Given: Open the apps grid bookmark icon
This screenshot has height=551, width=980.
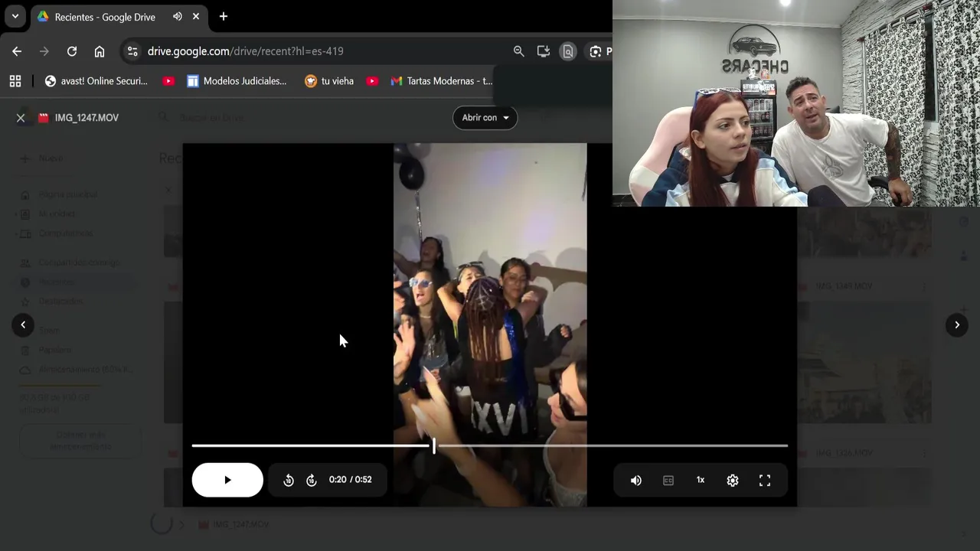Looking at the screenshot, I should [x=15, y=81].
